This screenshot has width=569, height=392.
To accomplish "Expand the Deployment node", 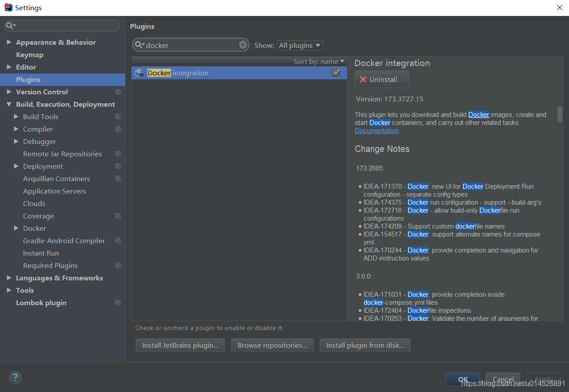I will click(x=16, y=166).
